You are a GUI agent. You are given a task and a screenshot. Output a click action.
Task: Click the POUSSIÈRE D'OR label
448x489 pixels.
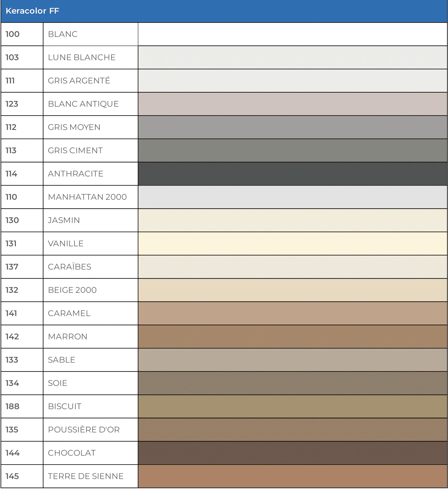[x=84, y=429]
